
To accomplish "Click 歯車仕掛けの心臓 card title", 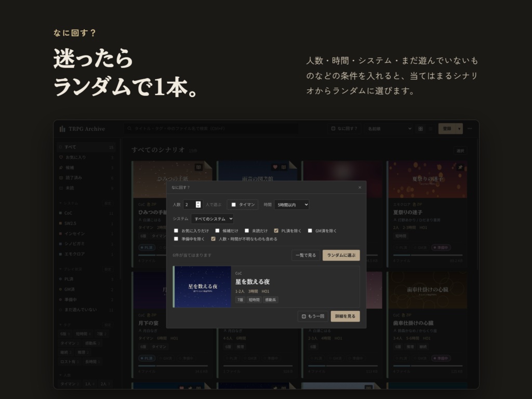I will click(413, 323).
